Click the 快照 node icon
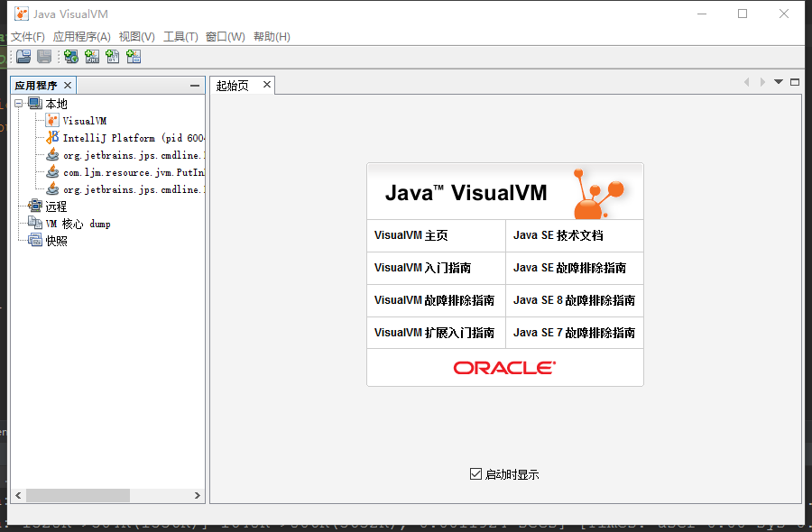812x532 pixels. 35,240
